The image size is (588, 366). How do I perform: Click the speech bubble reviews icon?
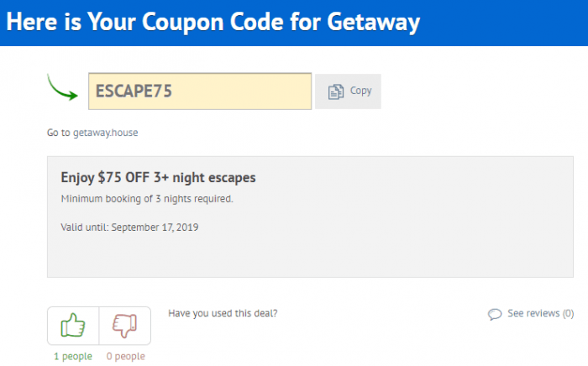coord(495,314)
